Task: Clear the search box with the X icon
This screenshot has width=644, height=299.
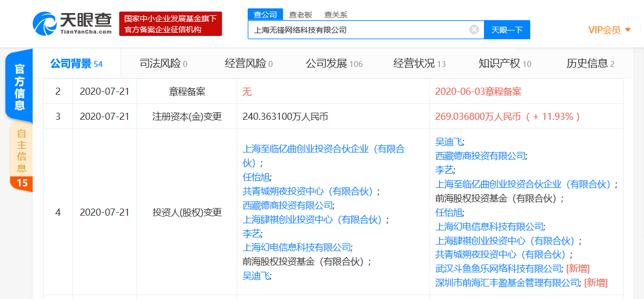Action: 474,29
